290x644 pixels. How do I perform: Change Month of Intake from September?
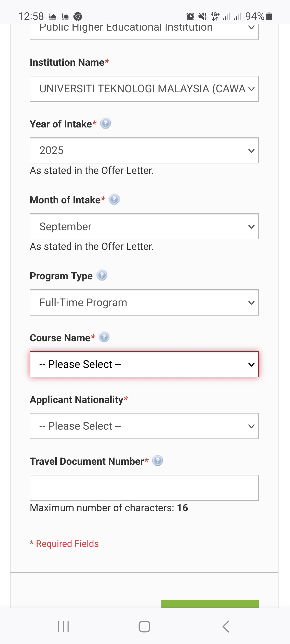144,226
